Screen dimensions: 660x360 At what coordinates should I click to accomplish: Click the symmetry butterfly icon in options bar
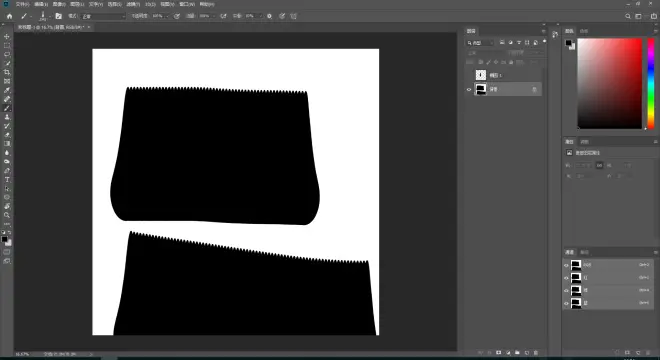click(294, 16)
